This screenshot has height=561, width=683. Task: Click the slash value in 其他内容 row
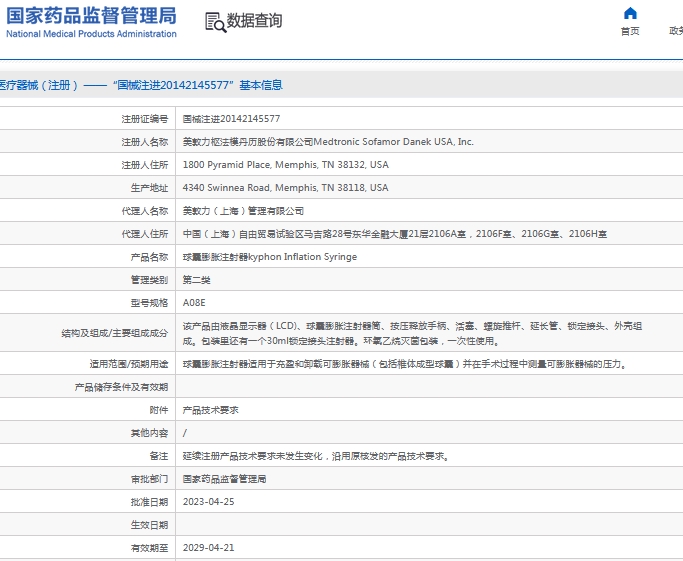pyautogui.click(x=185, y=433)
